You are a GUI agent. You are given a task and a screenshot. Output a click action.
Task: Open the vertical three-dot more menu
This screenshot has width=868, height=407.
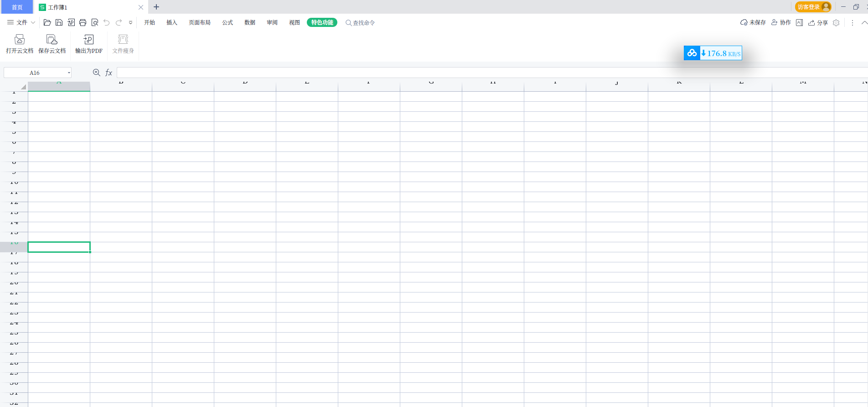852,22
